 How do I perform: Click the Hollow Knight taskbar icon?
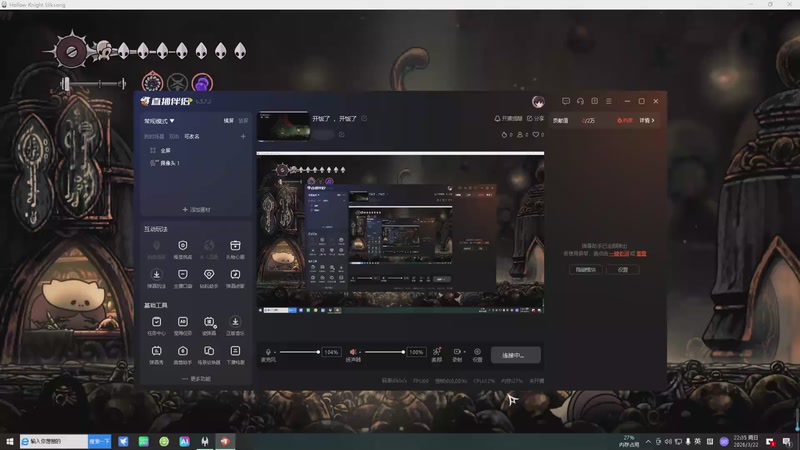pyautogui.click(x=205, y=441)
